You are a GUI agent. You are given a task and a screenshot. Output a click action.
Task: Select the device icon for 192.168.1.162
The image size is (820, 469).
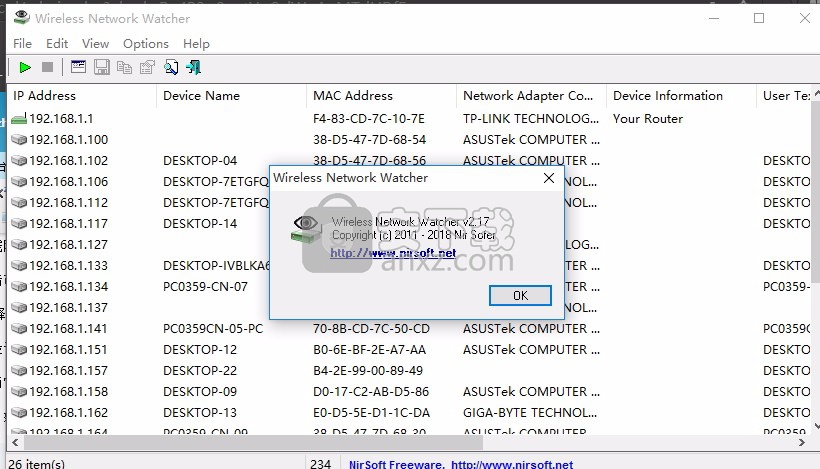point(19,413)
